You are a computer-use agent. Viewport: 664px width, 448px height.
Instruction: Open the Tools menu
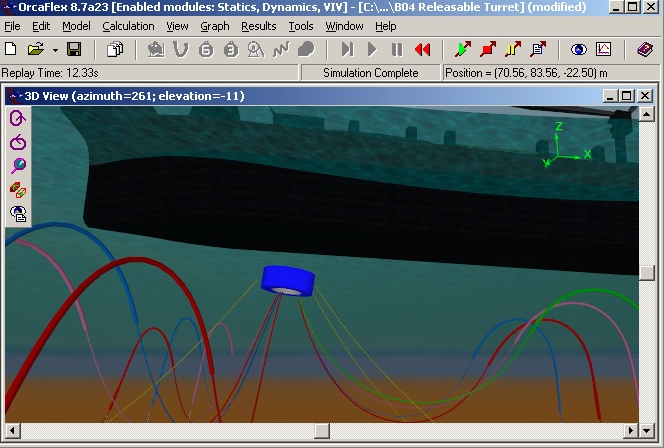(301, 26)
